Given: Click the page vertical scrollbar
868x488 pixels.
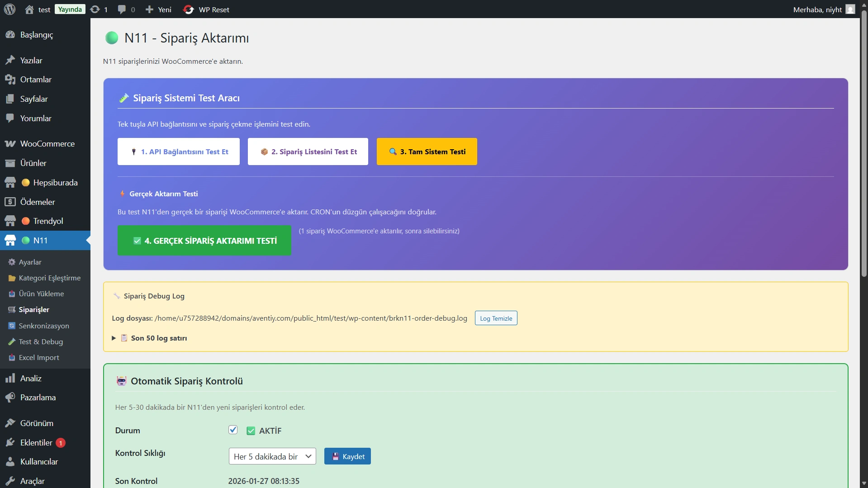Looking at the screenshot, I should (x=864, y=136).
